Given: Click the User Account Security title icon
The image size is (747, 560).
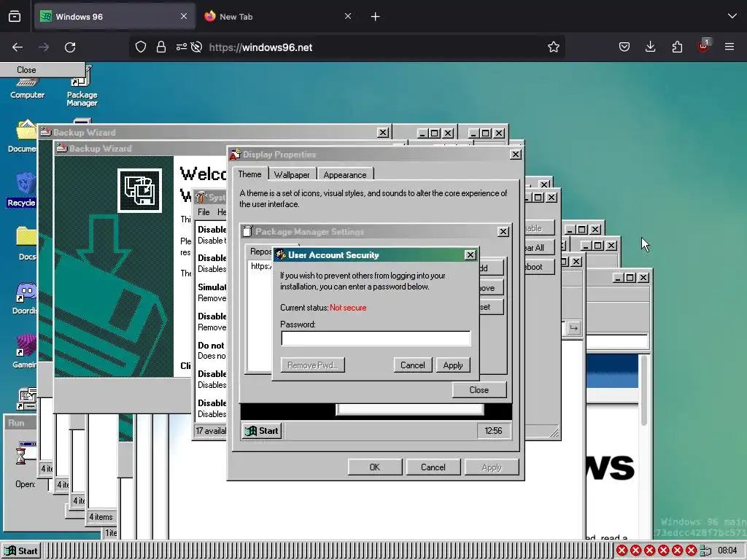Looking at the screenshot, I should click(x=281, y=255).
